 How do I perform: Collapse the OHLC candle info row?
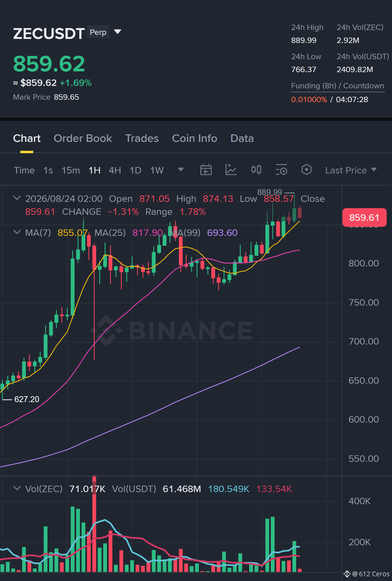[x=17, y=198]
